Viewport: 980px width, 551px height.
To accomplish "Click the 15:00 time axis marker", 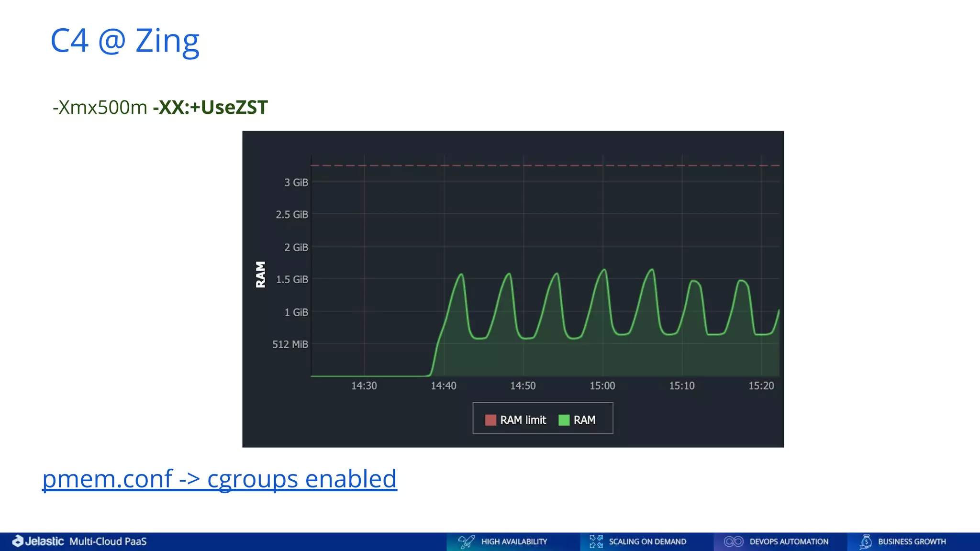I will pyautogui.click(x=602, y=386).
